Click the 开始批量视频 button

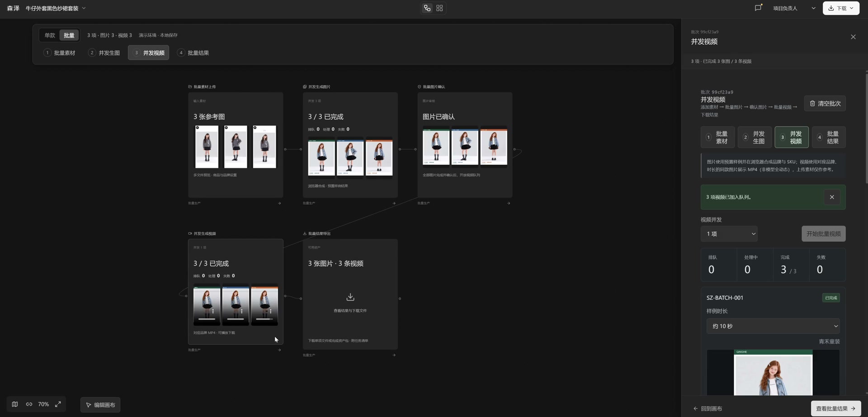pyautogui.click(x=824, y=234)
